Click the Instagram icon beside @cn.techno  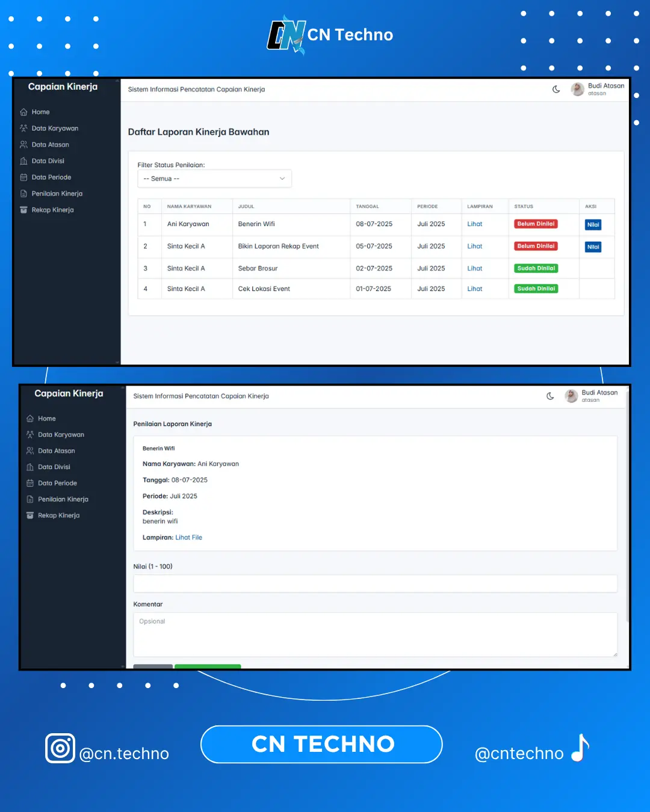pos(60,748)
